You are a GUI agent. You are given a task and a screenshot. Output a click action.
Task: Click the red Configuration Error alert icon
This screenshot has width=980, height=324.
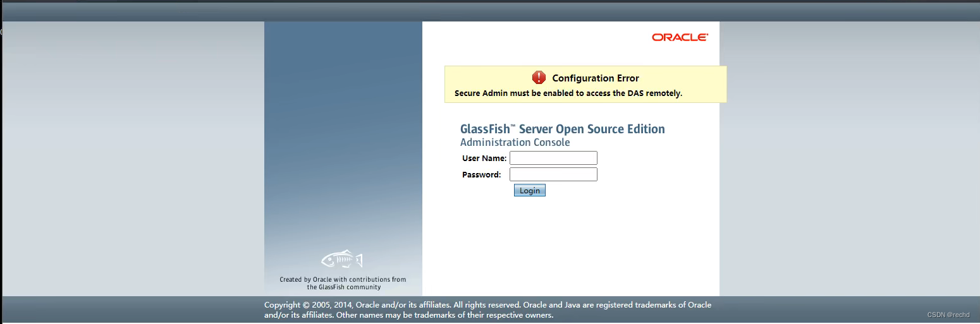click(x=539, y=78)
